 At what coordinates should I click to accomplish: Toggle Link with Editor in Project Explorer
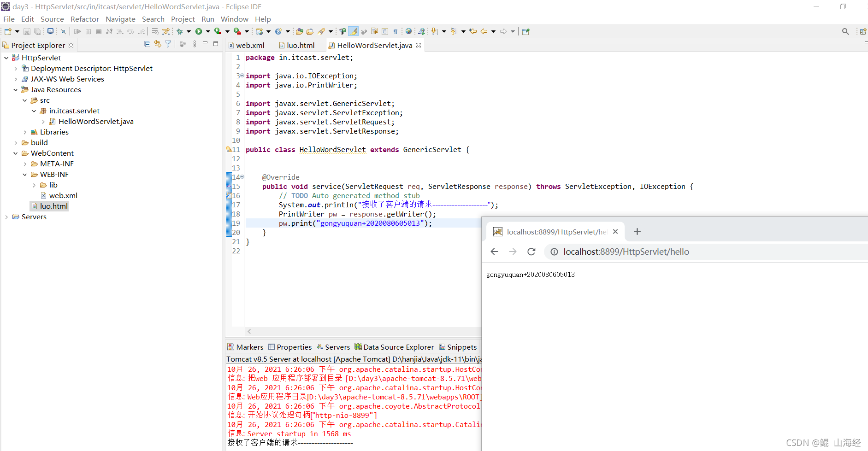(158, 44)
